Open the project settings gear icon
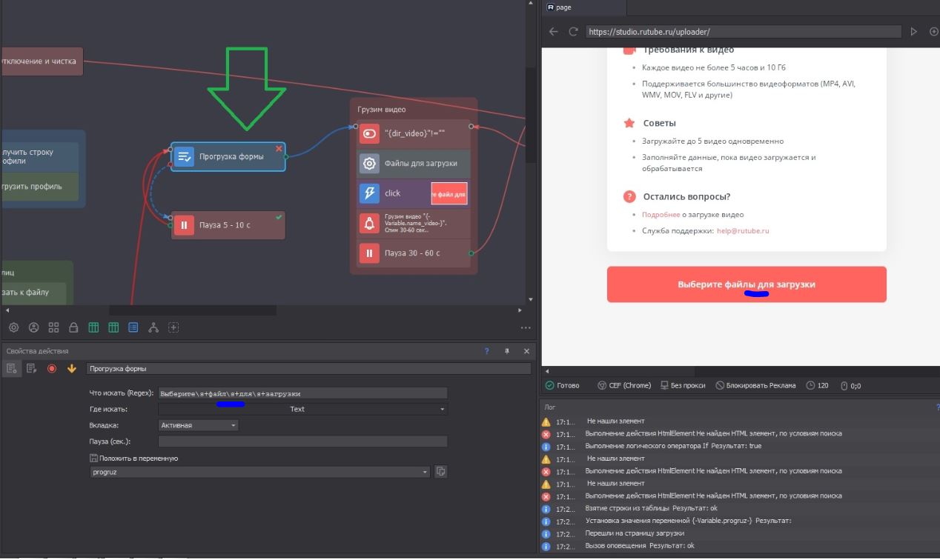Viewport: 940px width, 560px height. [13, 327]
